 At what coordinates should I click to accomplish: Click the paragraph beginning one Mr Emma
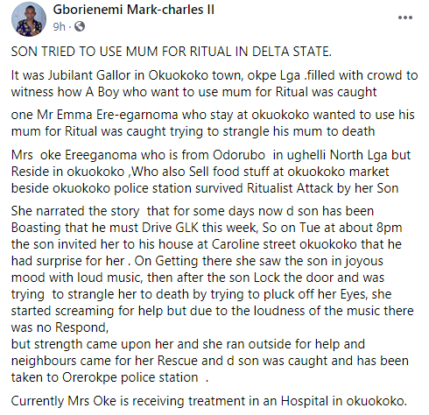point(213,123)
